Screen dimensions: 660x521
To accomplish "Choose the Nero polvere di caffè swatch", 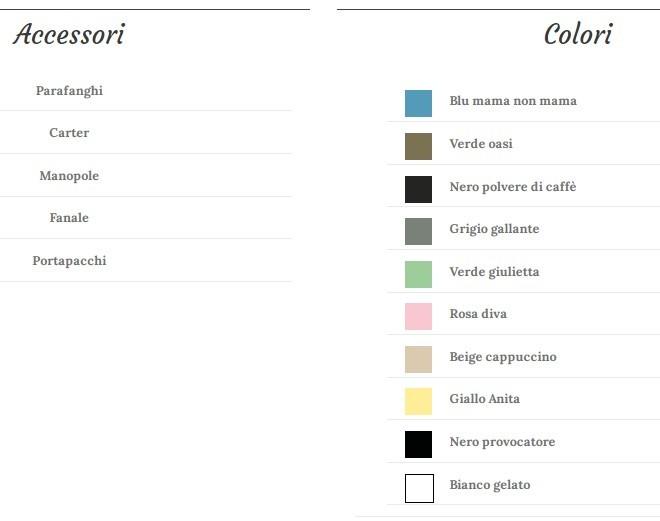I will tap(418, 188).
